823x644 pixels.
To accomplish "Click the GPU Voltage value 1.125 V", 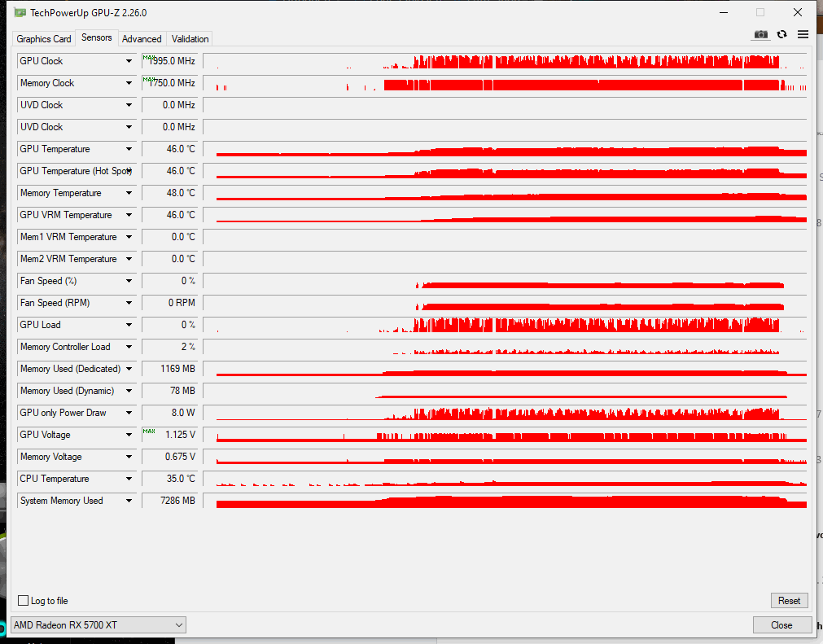I will point(170,435).
